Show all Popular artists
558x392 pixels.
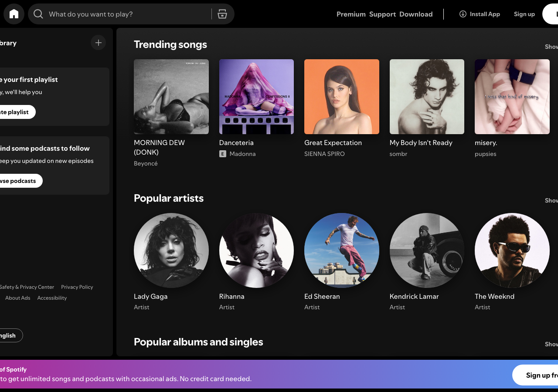tap(551, 200)
